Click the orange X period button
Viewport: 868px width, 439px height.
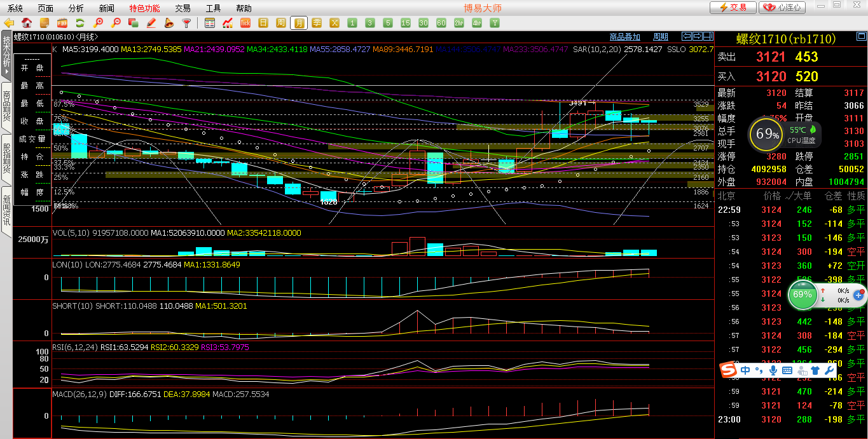(x=334, y=23)
